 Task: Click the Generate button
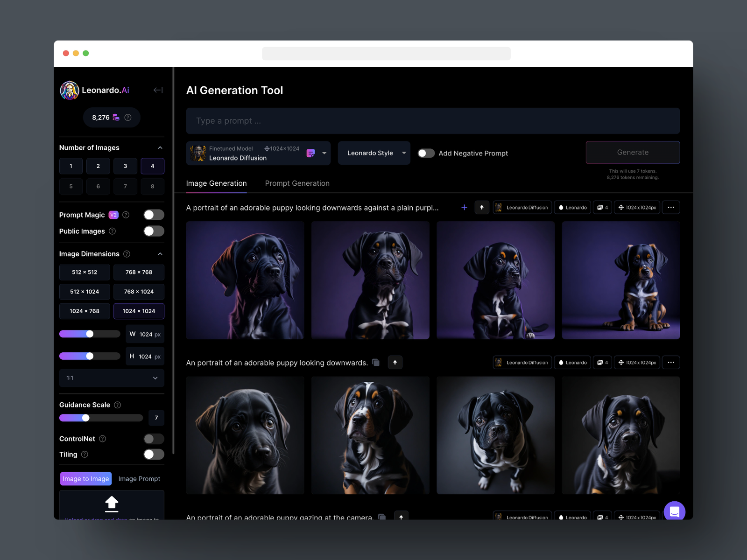(633, 153)
